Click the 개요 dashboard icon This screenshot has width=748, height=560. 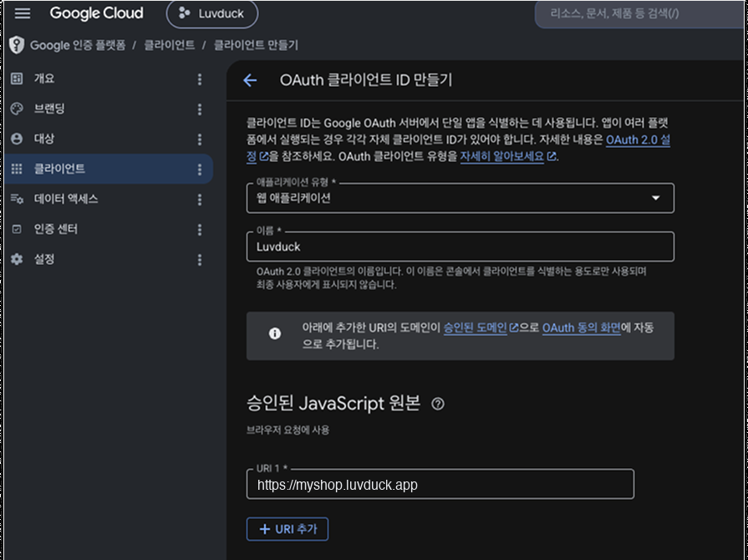tap(17, 79)
